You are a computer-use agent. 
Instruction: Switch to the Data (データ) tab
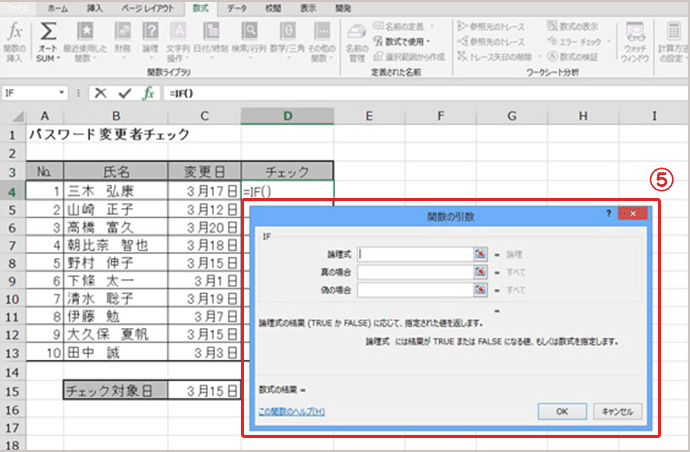(237, 8)
